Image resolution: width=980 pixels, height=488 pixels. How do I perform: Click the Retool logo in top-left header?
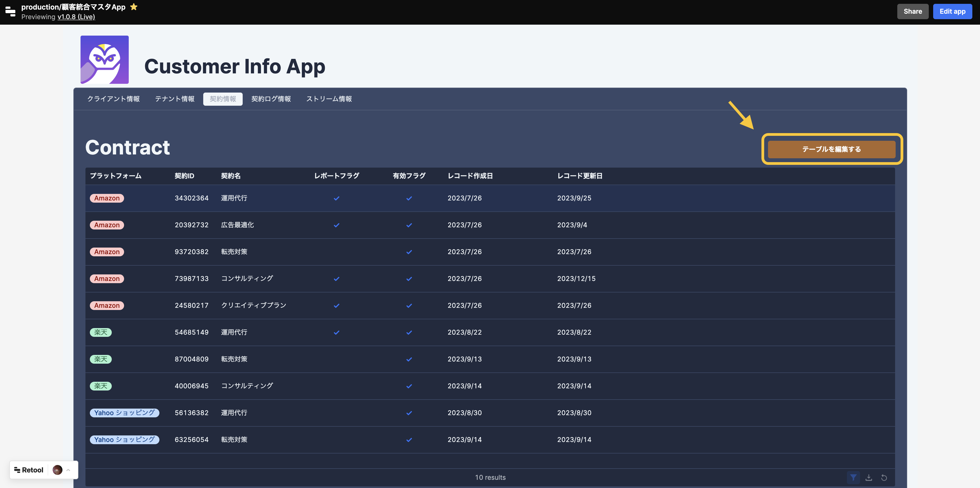tap(10, 12)
